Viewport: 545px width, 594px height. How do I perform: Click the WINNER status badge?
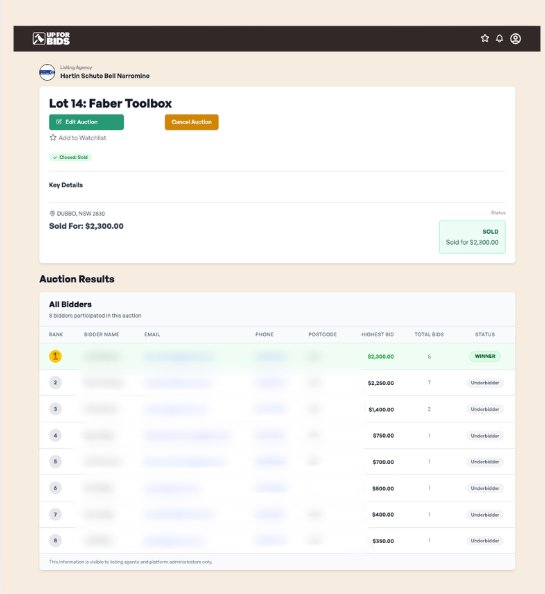pos(485,356)
